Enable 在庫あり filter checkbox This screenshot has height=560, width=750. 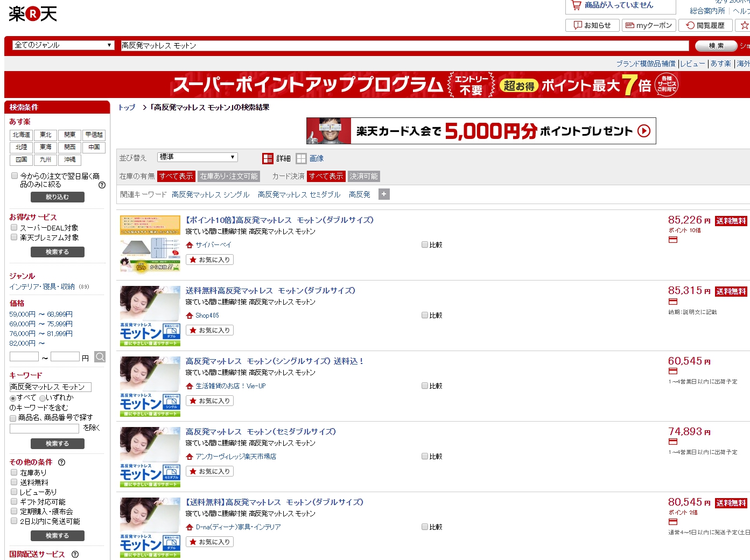(x=14, y=472)
